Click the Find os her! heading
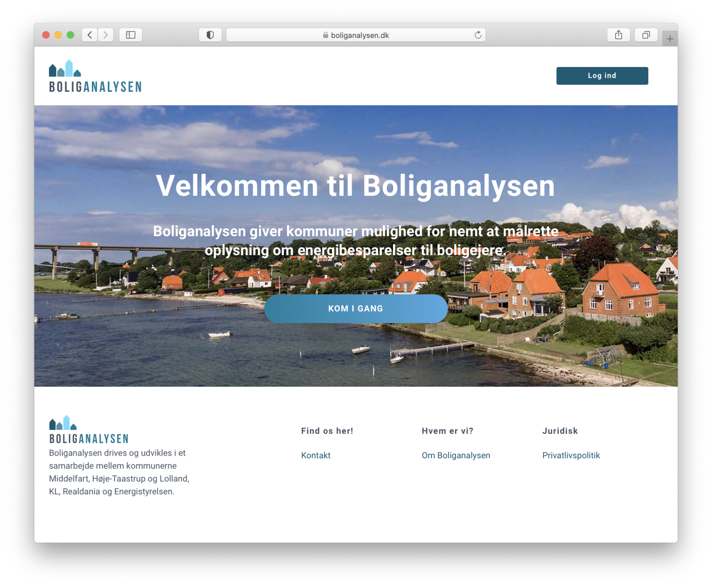This screenshot has height=588, width=712. click(x=327, y=431)
